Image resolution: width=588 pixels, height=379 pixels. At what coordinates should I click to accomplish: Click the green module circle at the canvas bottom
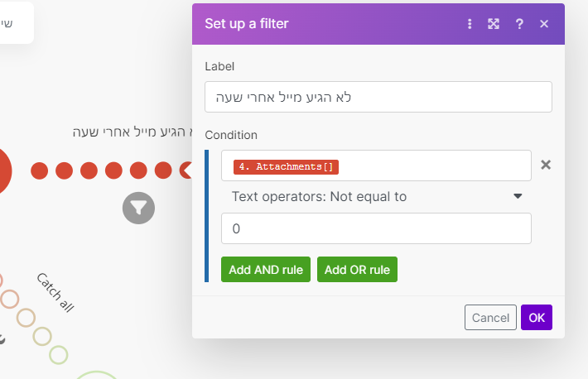pyautogui.click(x=98, y=374)
